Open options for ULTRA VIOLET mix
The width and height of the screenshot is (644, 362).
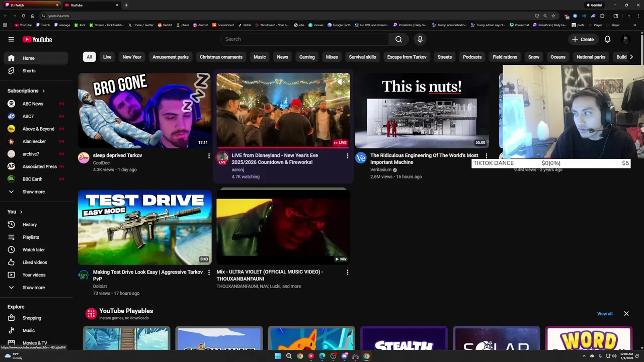[347, 272]
